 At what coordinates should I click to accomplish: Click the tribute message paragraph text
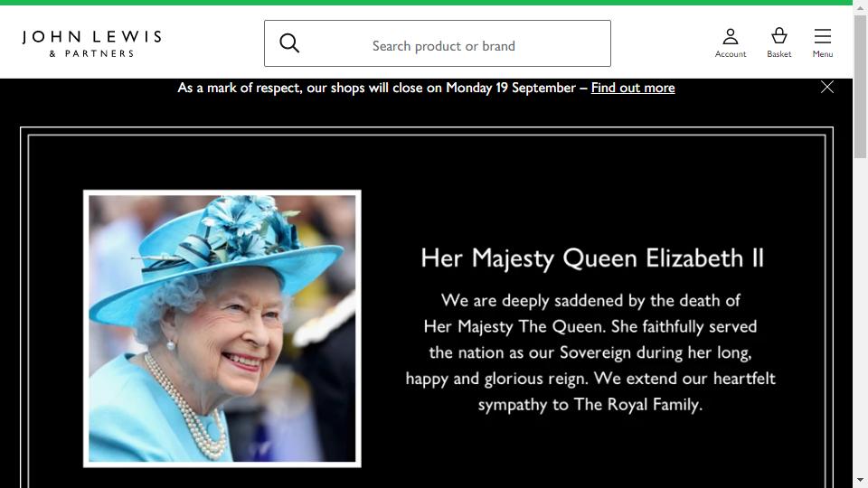click(x=590, y=352)
